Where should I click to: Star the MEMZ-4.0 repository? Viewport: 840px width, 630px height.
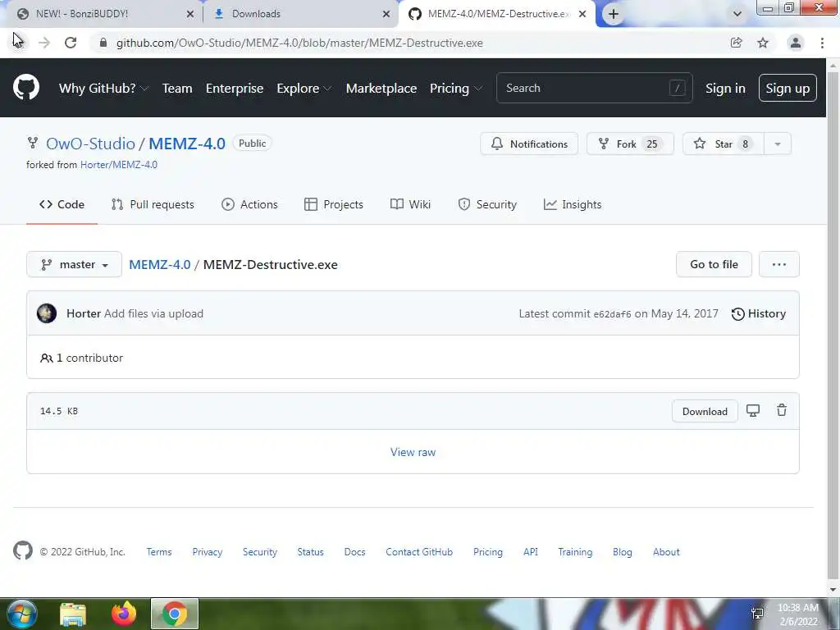point(724,144)
